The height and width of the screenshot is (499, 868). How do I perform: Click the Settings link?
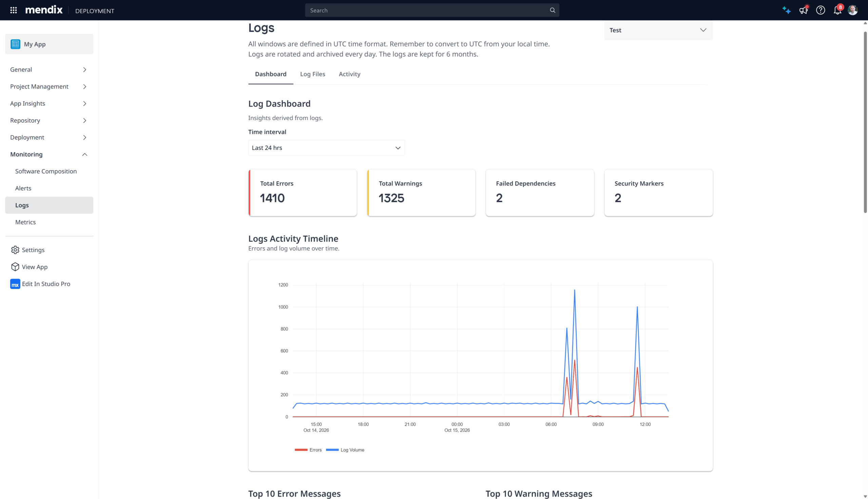point(33,250)
